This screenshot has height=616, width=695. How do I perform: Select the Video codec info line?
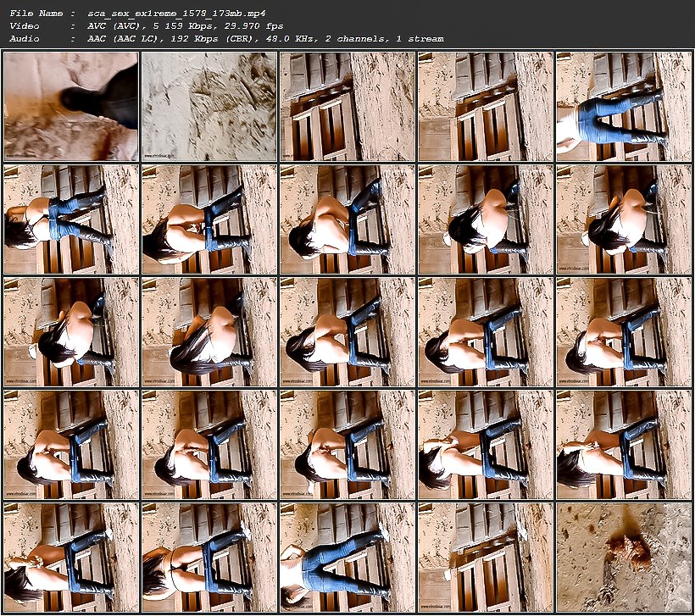click(x=147, y=26)
